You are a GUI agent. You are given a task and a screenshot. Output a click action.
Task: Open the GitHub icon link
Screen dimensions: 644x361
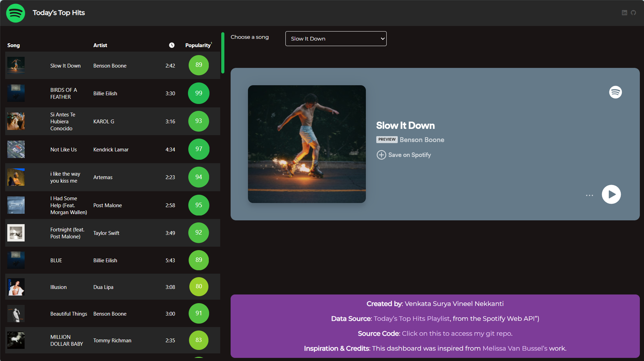point(633,13)
